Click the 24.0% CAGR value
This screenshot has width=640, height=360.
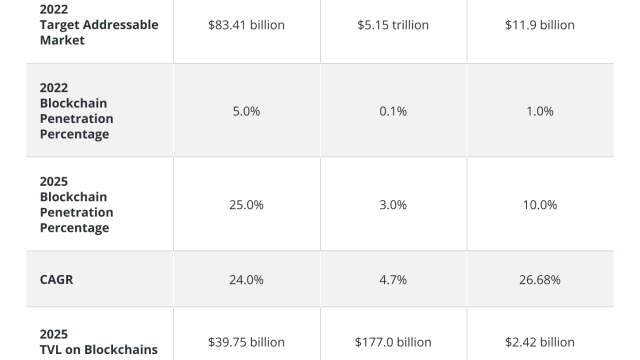[x=246, y=280]
